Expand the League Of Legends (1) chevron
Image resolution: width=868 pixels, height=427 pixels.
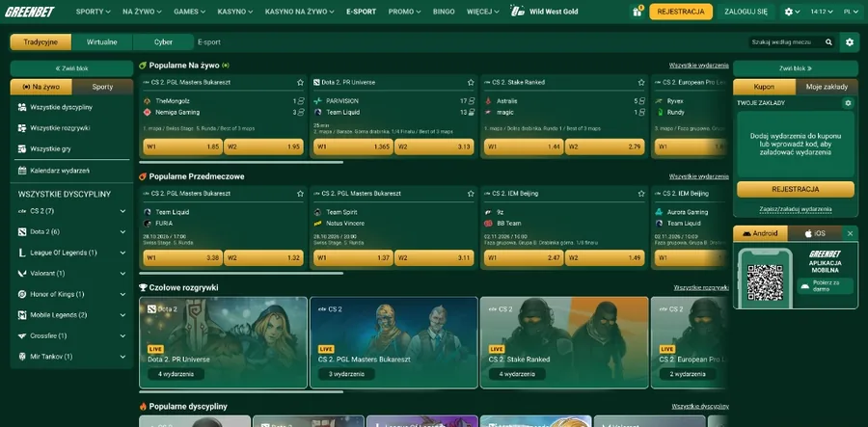click(x=122, y=253)
